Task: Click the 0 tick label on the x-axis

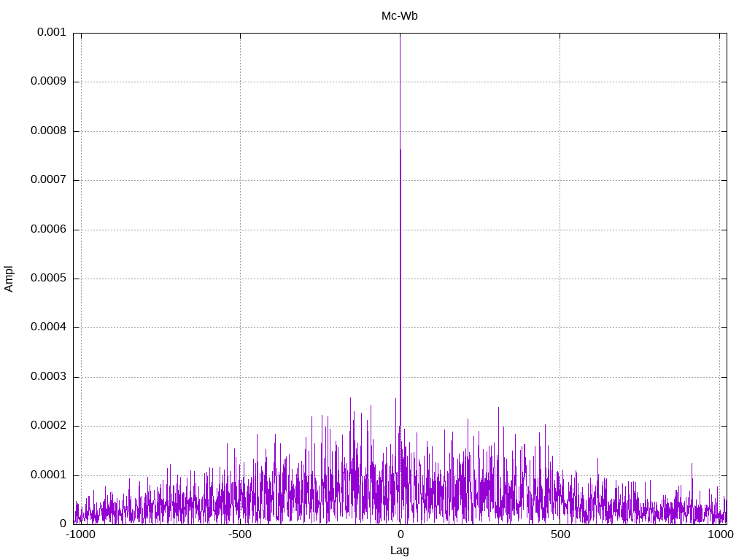Action: tap(400, 535)
